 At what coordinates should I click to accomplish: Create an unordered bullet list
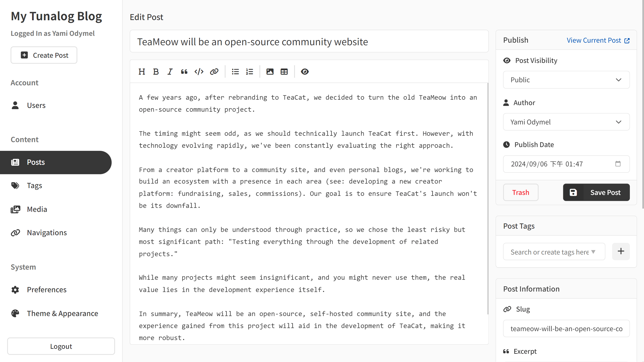pyautogui.click(x=235, y=72)
